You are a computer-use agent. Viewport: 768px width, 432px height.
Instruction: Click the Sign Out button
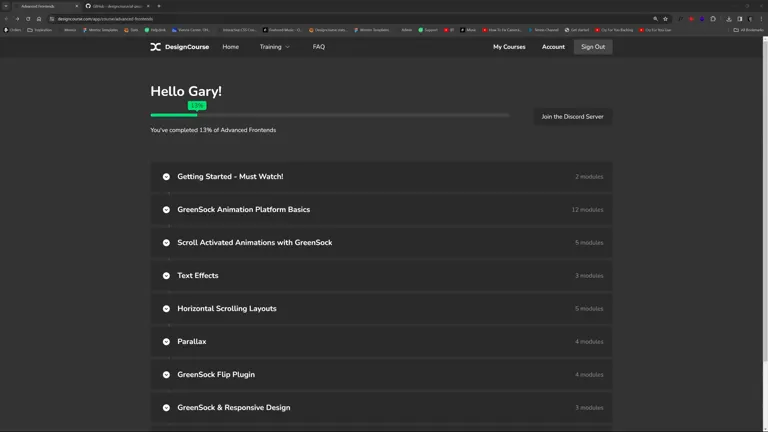click(x=593, y=47)
